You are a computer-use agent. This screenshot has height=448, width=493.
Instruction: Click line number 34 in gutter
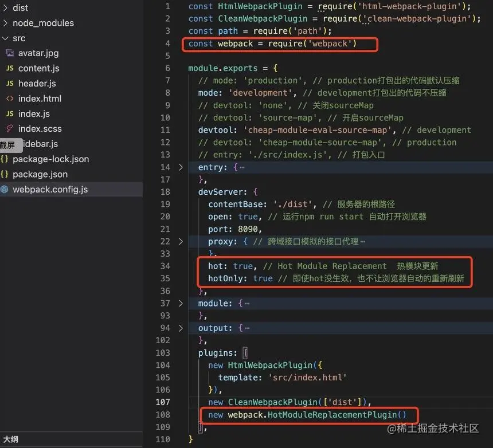(x=165, y=266)
